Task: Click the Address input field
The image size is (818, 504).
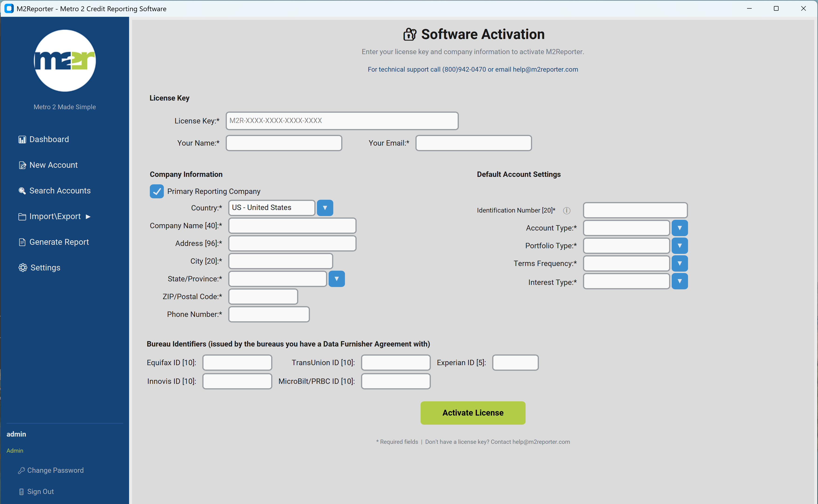Action: (x=292, y=243)
